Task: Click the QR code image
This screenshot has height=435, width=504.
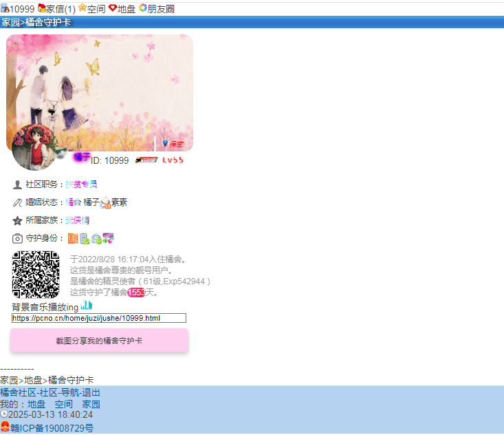Action: tap(36, 275)
